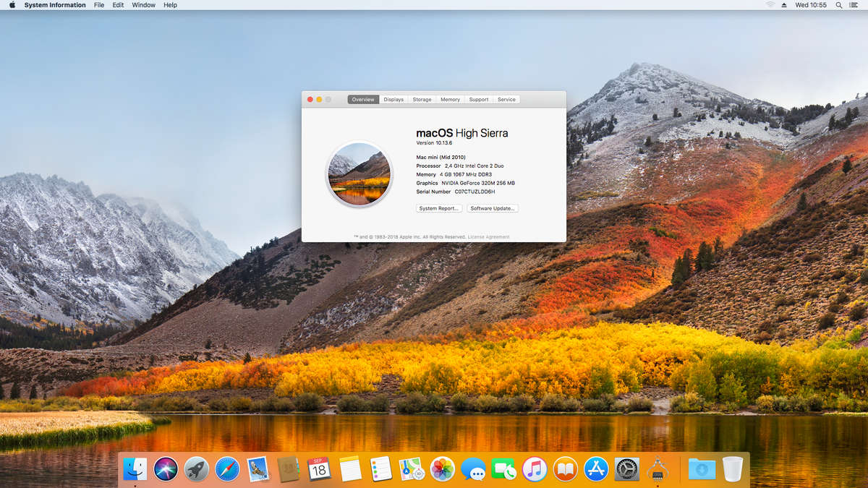Open the System Information Window menu
Image resolution: width=868 pixels, height=488 pixels.
point(143,5)
